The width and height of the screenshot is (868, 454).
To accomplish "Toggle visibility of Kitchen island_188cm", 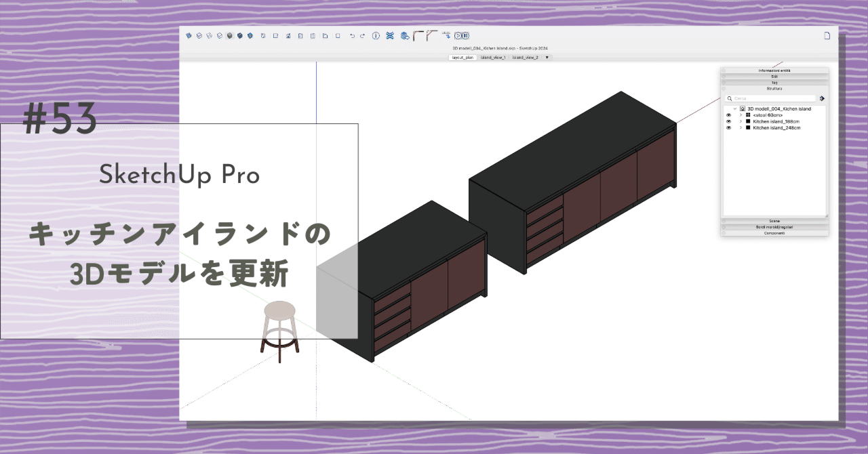I will [x=728, y=121].
